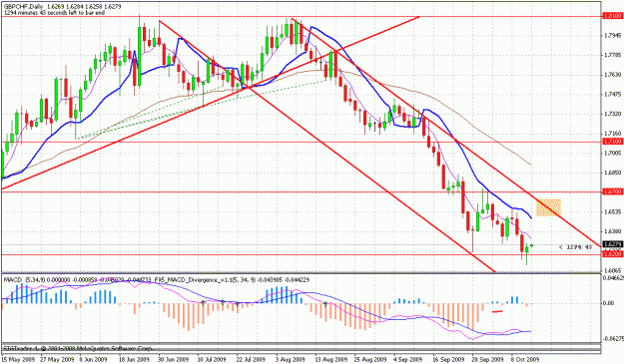Image resolution: width=624 pixels, height=364 pixels.
Task: Click the MACD scale value -0.06275
Action: [x=613, y=339]
